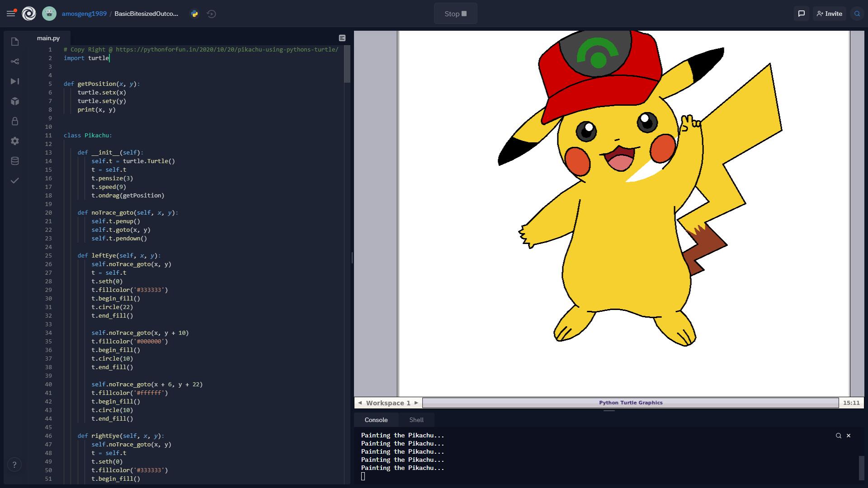Click the line 'class Pikachu:'
868x488 pixels.
(88, 136)
